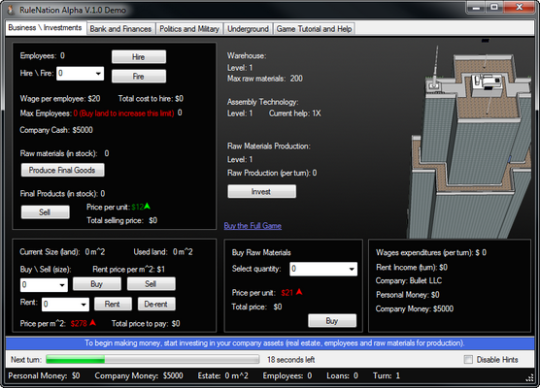The image size is (540, 388).
Task: Click 'Company: Bullet LLC' text
Action: 409,281
